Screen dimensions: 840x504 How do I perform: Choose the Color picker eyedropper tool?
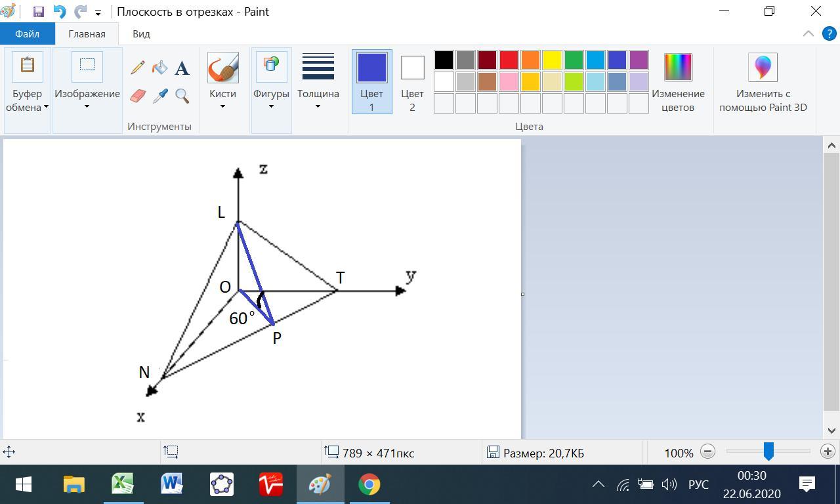click(160, 96)
